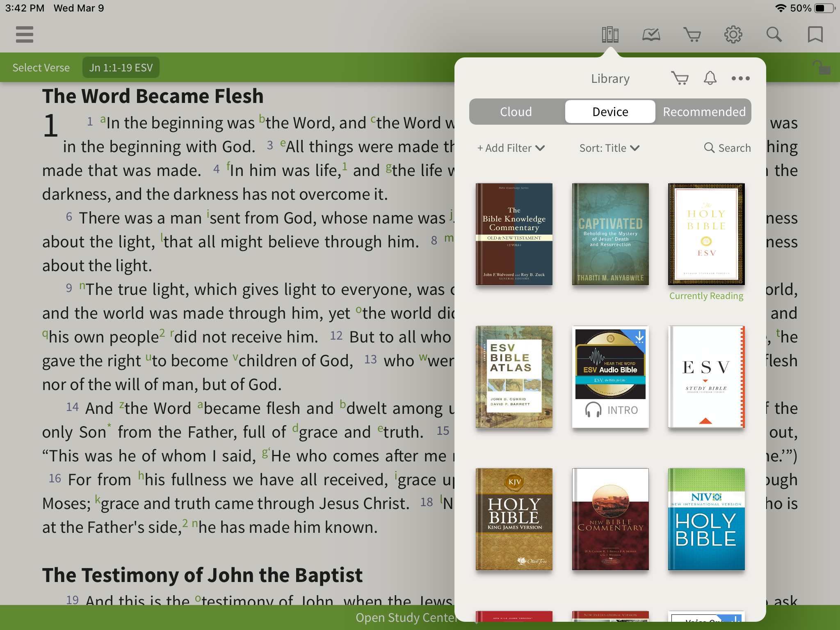Image resolution: width=840 pixels, height=630 pixels.
Task: Open the settings gear
Action: click(x=733, y=34)
